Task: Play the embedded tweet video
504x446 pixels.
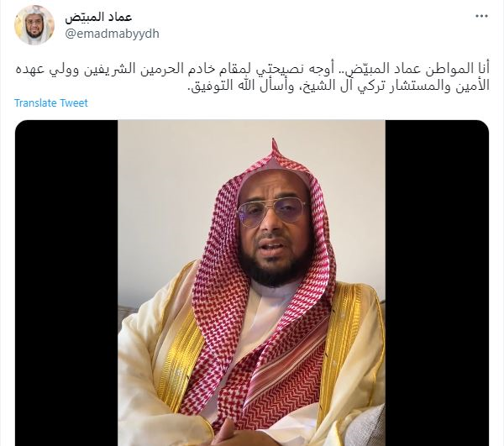Action: pos(252,283)
